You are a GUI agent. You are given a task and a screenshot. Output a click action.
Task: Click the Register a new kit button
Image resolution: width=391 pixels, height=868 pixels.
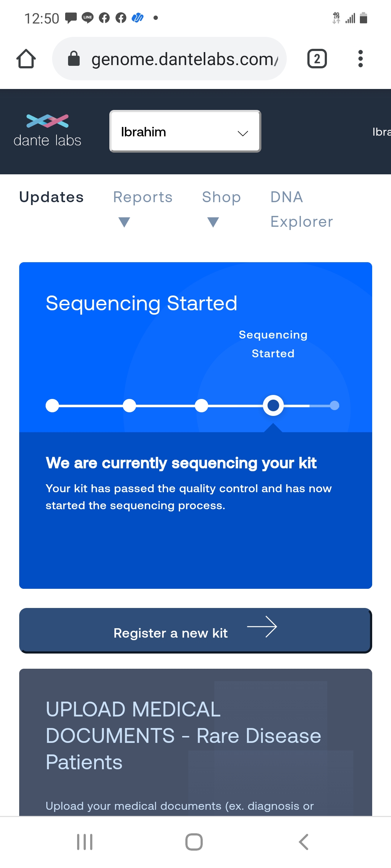pyautogui.click(x=195, y=630)
